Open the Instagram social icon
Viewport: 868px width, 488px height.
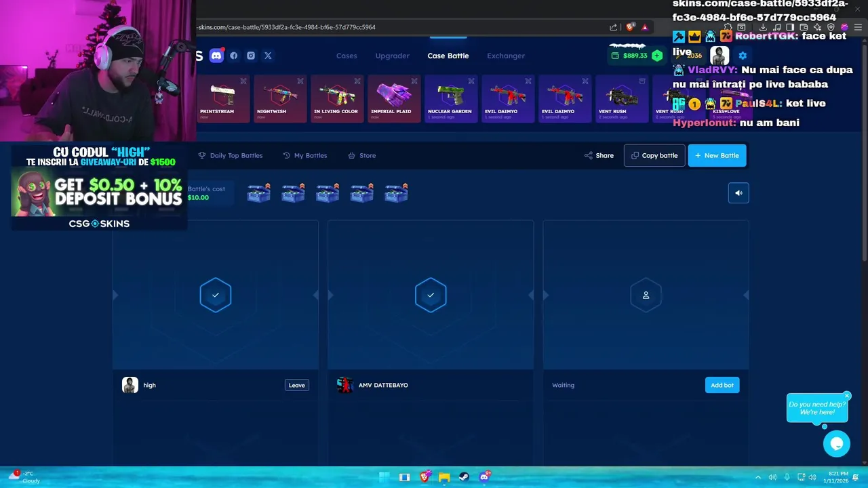point(251,56)
